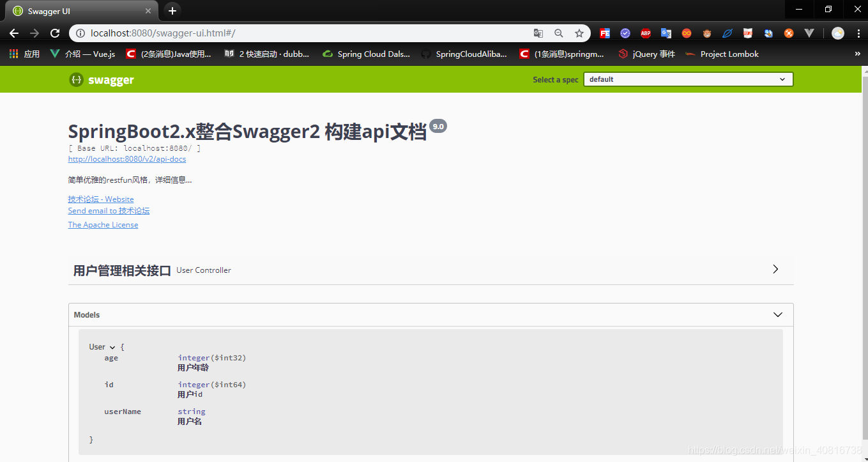The width and height of the screenshot is (868, 462).
Task: Open the SpringCloudAlibaba GitHub bookmark
Action: pos(464,54)
